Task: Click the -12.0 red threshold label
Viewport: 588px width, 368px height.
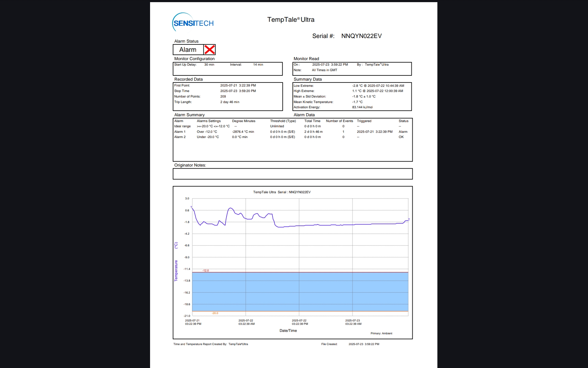Action: tap(205, 270)
